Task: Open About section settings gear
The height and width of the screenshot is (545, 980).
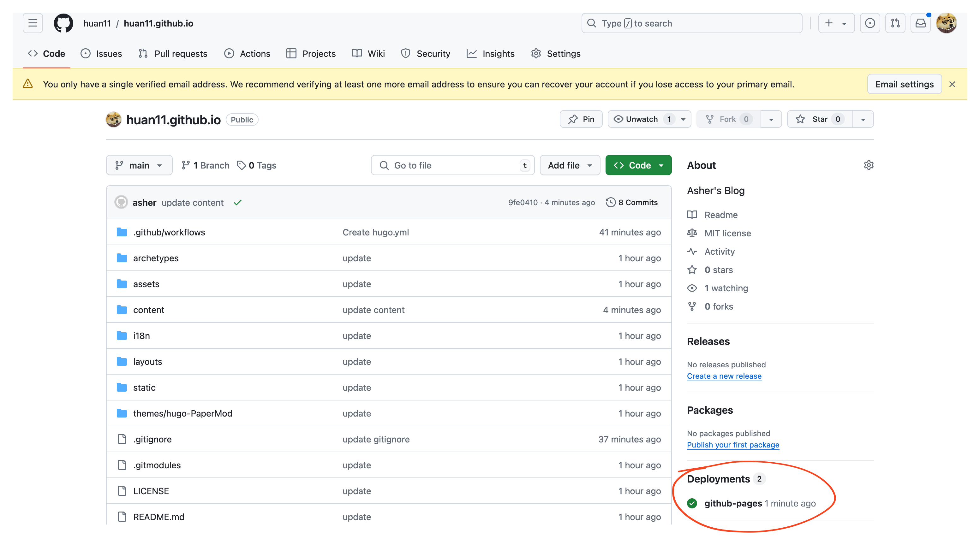Action: click(869, 165)
